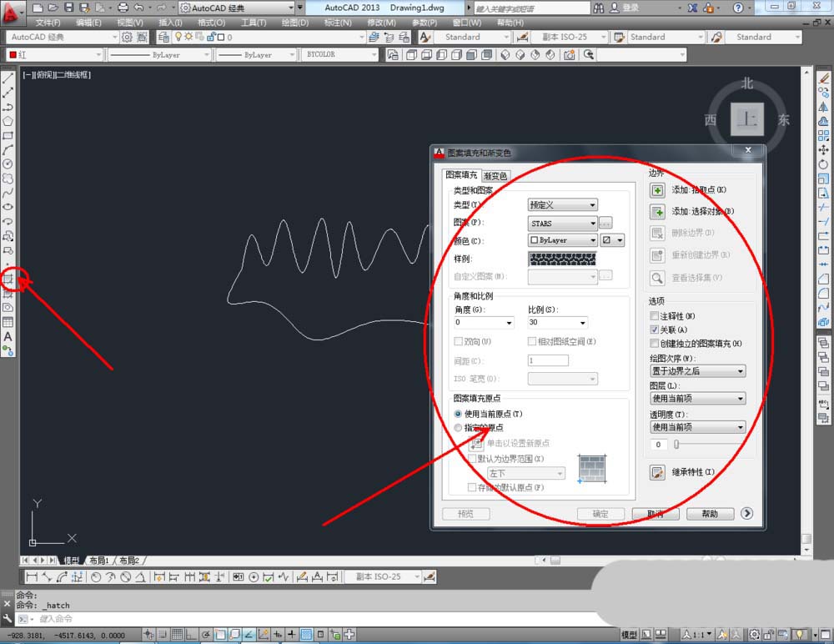Toggle ortho mode in status bar
This screenshot has width=834, height=644.
pyautogui.click(x=191, y=635)
